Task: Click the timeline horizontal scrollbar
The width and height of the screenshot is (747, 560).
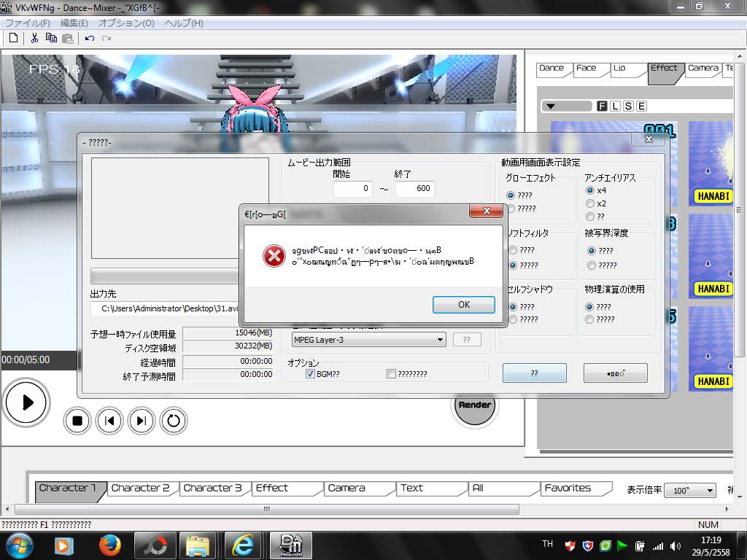Action: point(267,509)
